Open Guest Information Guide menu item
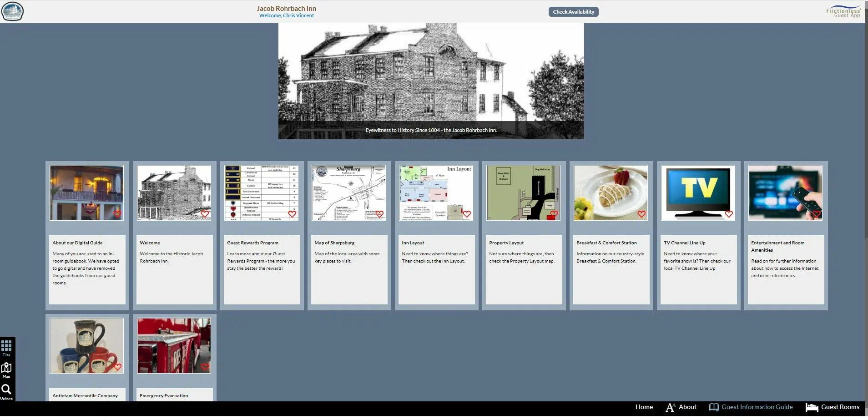 pos(757,407)
